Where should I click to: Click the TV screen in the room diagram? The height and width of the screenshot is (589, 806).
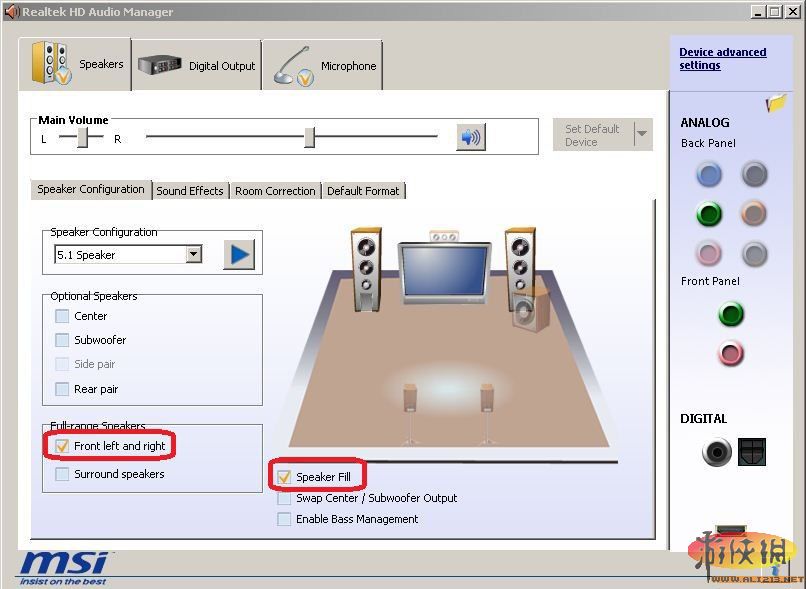point(444,271)
